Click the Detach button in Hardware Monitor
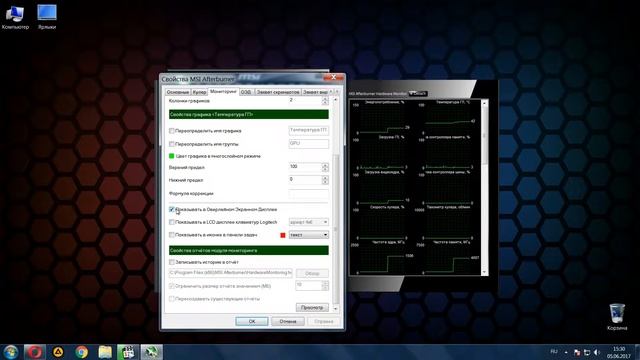The height and width of the screenshot is (360, 640). [x=418, y=93]
